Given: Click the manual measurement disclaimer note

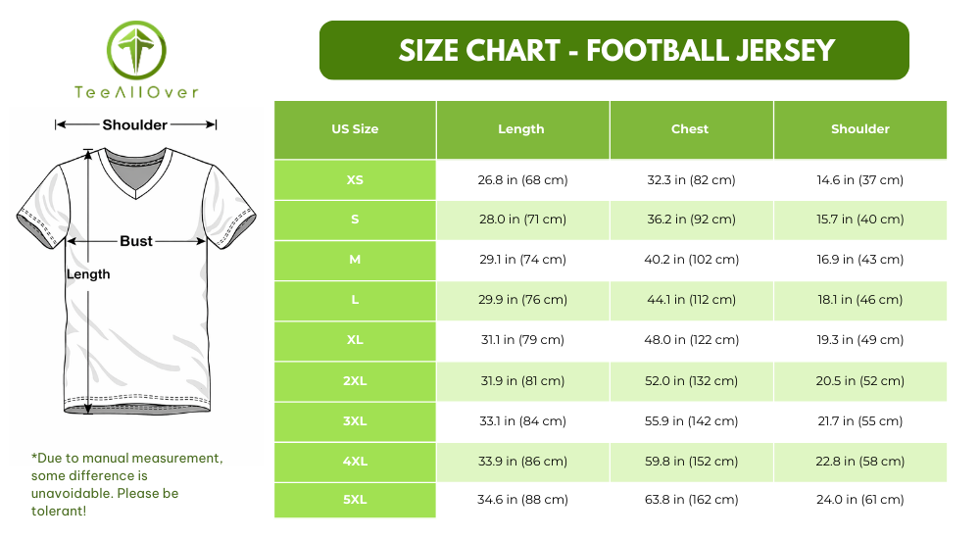Looking at the screenshot, I should tap(126, 484).
